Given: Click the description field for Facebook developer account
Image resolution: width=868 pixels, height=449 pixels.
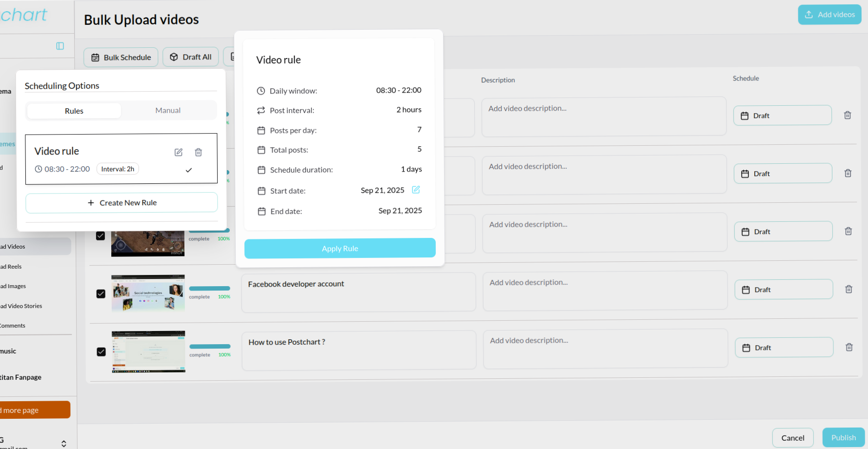Looking at the screenshot, I should 605,291.
